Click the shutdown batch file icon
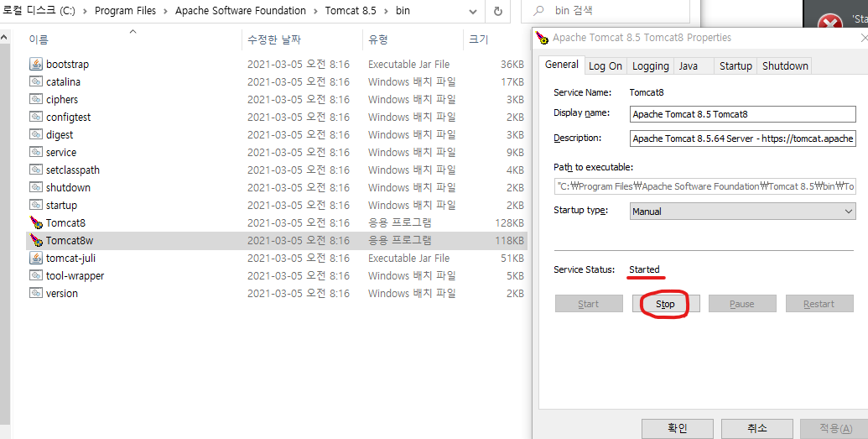Image resolution: width=868 pixels, height=439 pixels. 36,187
